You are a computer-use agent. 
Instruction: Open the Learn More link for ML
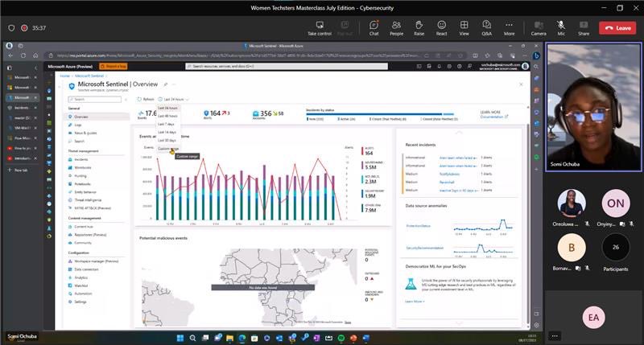(x=415, y=302)
